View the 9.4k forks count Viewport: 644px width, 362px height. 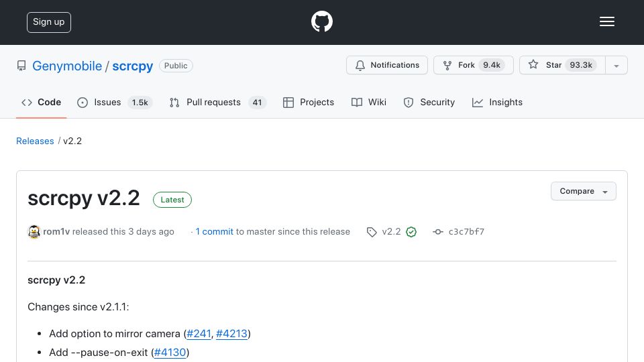click(x=492, y=65)
